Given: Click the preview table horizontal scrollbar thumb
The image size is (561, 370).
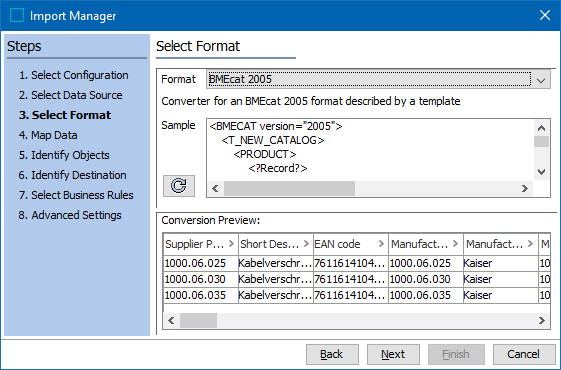Looking at the screenshot, I should 198,320.
